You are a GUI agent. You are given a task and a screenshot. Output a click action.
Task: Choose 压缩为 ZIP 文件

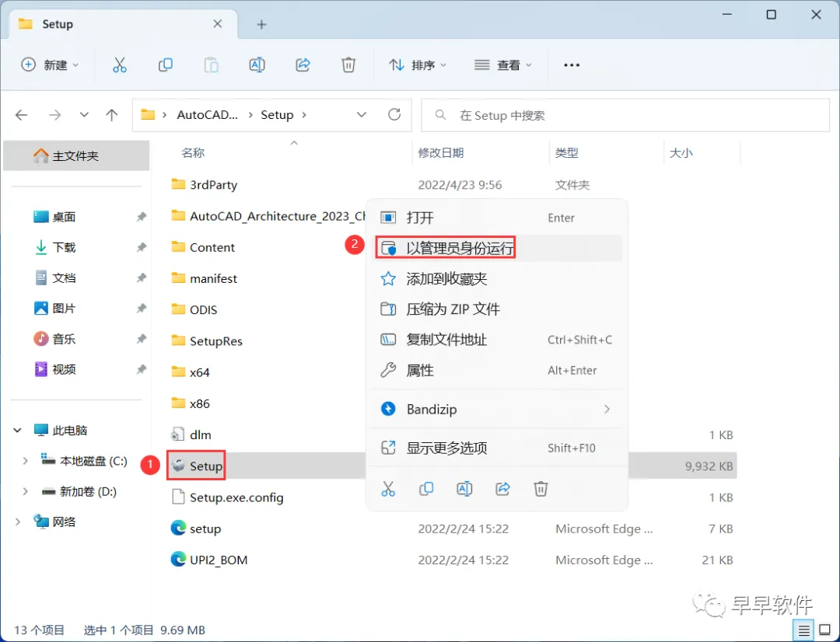[x=496, y=309]
